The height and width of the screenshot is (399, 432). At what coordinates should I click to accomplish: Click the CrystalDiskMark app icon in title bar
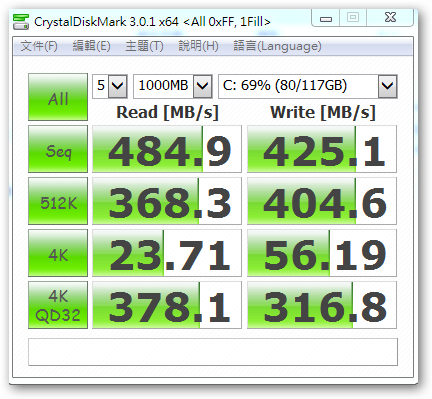pos(21,22)
